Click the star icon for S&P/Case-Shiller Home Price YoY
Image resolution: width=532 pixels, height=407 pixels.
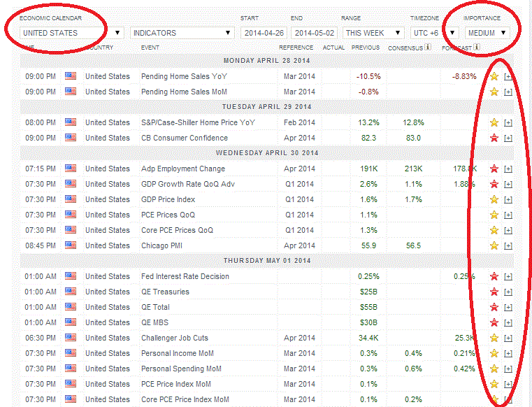click(x=494, y=122)
